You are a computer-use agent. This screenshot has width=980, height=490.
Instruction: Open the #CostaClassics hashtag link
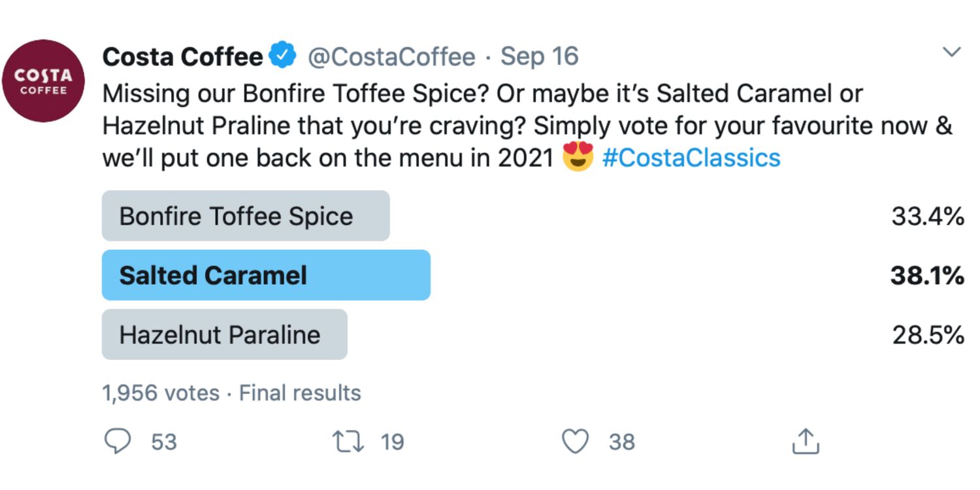tap(691, 158)
